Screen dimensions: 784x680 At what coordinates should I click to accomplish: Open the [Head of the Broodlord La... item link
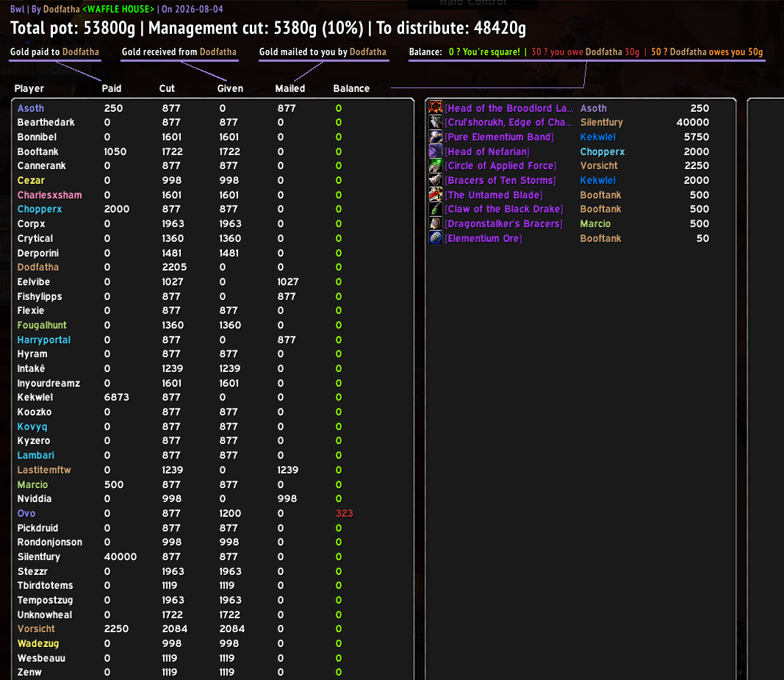pos(509,108)
